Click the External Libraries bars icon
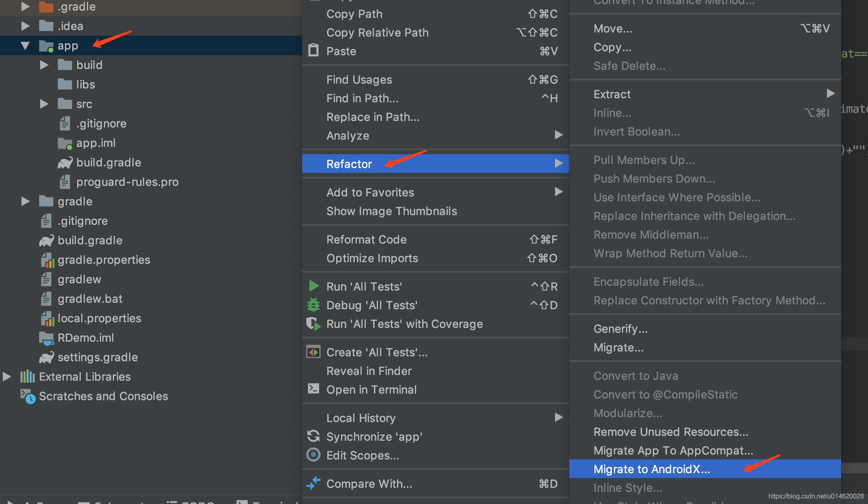The height and width of the screenshot is (504, 868). (x=28, y=377)
